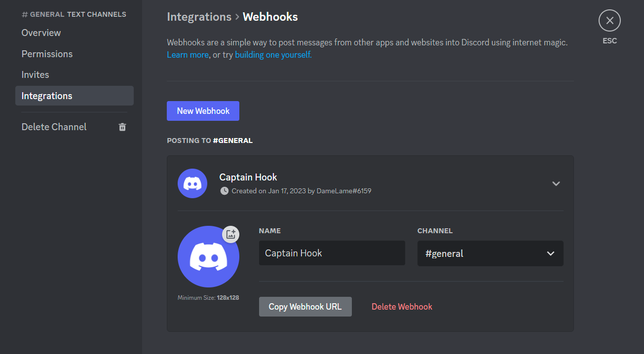The height and width of the screenshot is (354, 644).
Task: Collapse the Captain Hook webhook panel chevron
Action: click(x=556, y=183)
